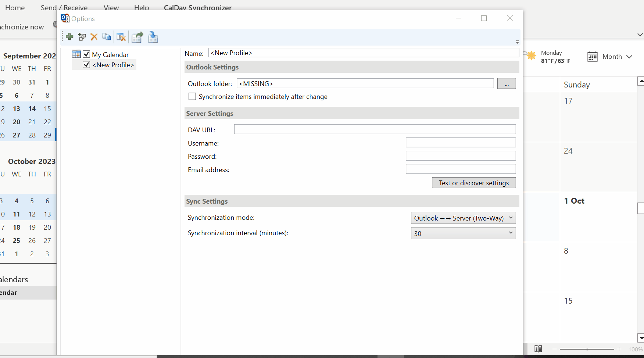Delete the selected profile
Viewport: 644px width, 358px height.
point(94,37)
